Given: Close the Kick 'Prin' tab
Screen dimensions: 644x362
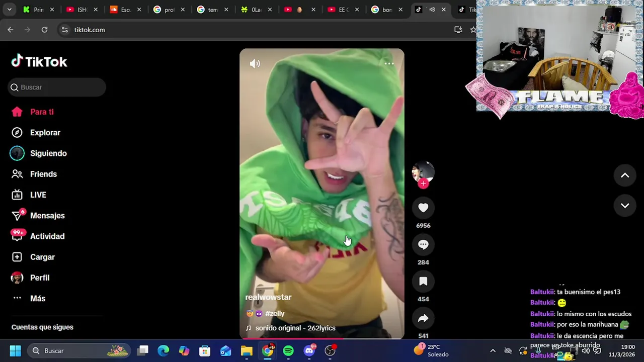Looking at the screenshot, I should [x=52, y=10].
